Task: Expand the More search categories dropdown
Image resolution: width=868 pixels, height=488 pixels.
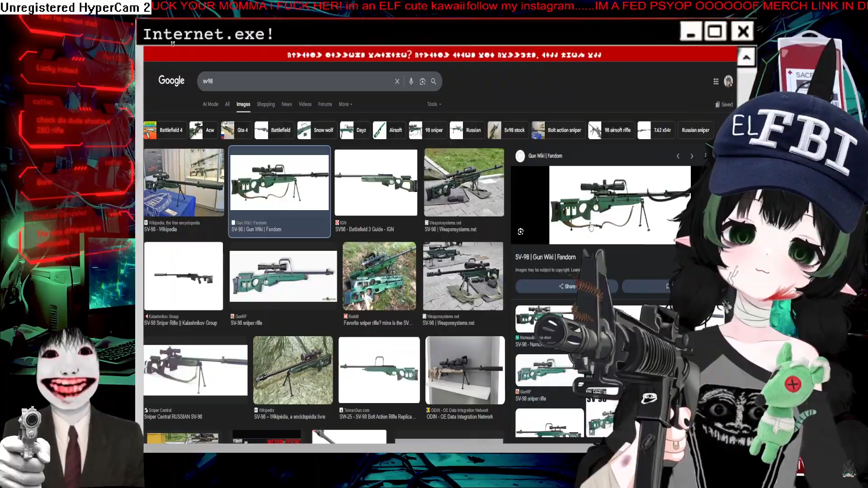Action: [345, 104]
